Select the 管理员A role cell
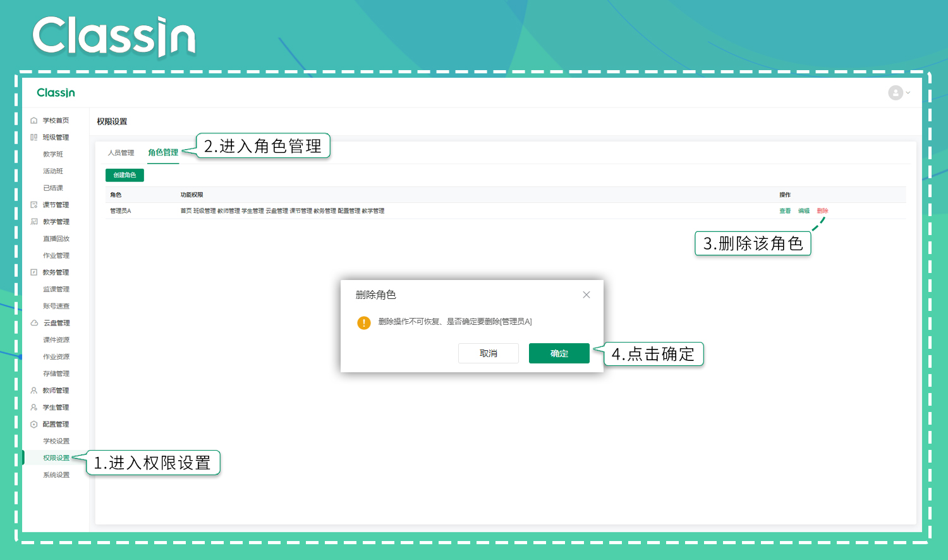This screenshot has width=948, height=560. (121, 211)
